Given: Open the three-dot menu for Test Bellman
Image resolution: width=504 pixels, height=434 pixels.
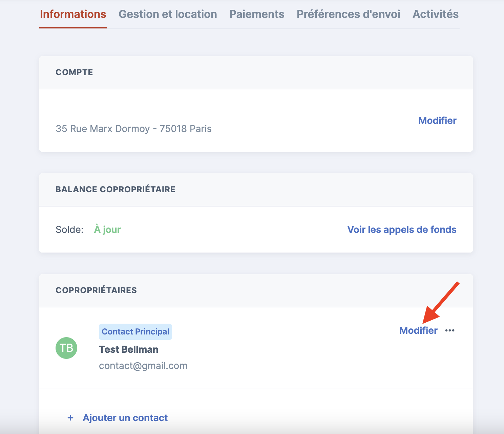Looking at the screenshot, I should click(450, 330).
